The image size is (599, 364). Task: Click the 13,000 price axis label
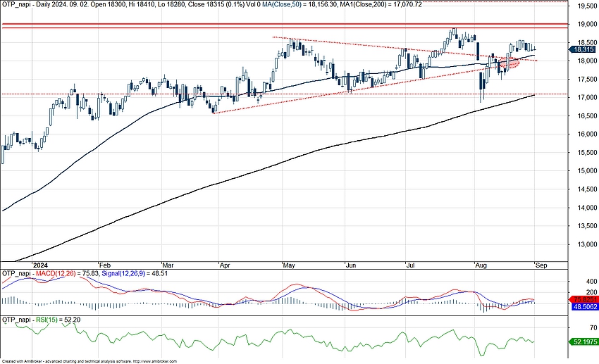pyautogui.click(x=583, y=244)
